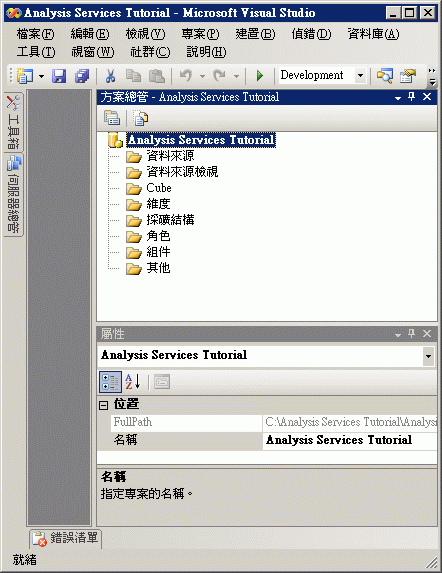
Task: Open the 專案(P) menu
Action: [200, 34]
